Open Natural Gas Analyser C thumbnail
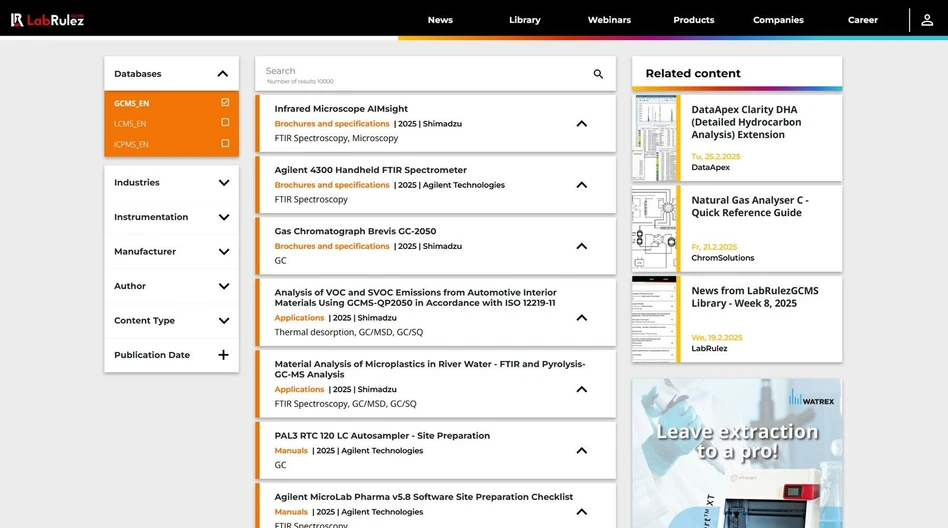 click(654, 229)
